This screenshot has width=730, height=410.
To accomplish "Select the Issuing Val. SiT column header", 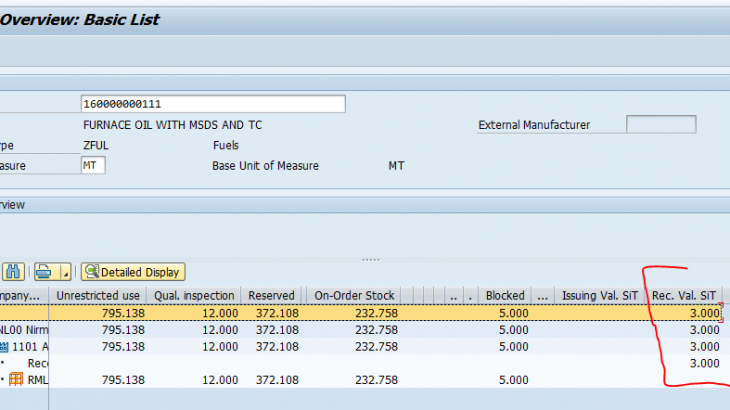I will [x=600, y=296].
